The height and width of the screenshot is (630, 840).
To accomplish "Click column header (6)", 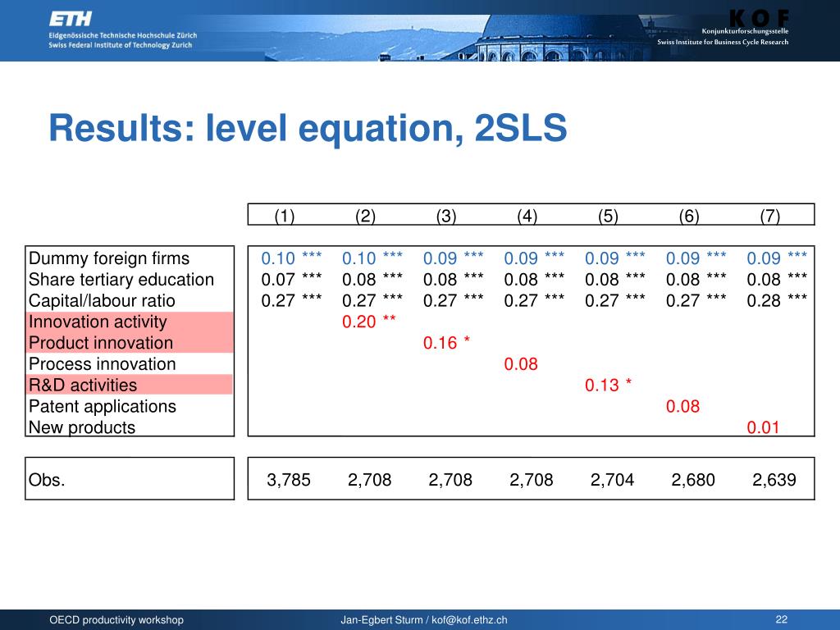I will click(689, 216).
